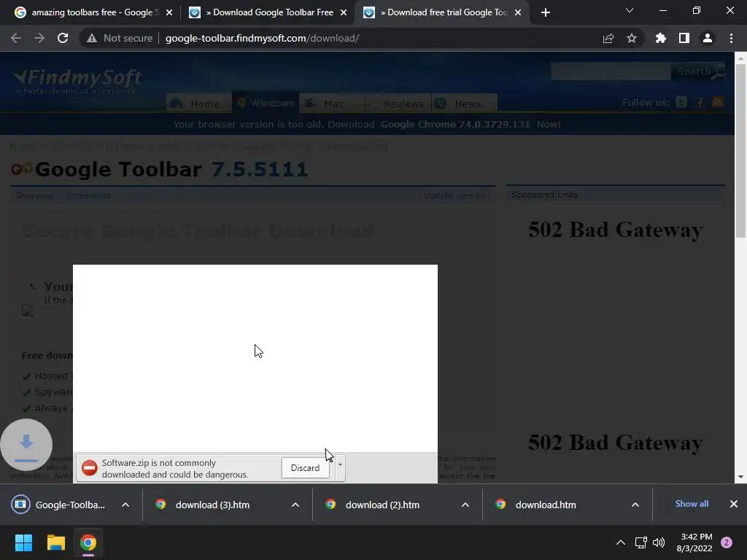Toggle the side panel icon

(x=684, y=38)
